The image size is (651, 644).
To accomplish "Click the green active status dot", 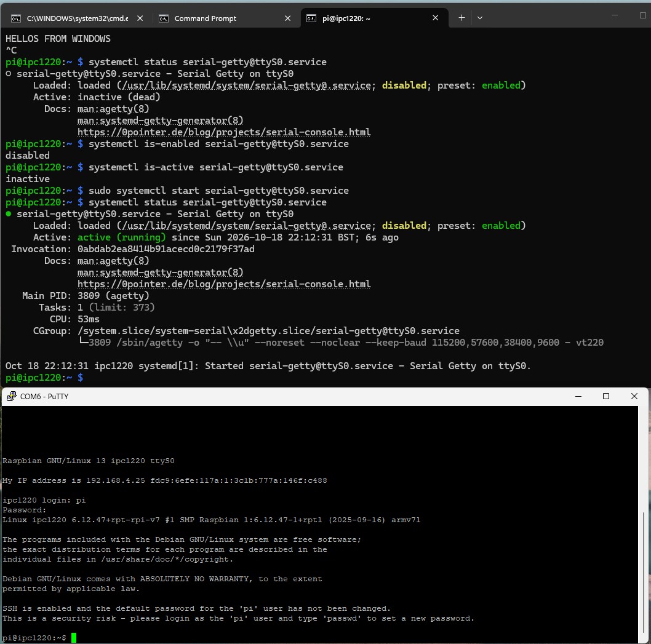I will tap(8, 214).
